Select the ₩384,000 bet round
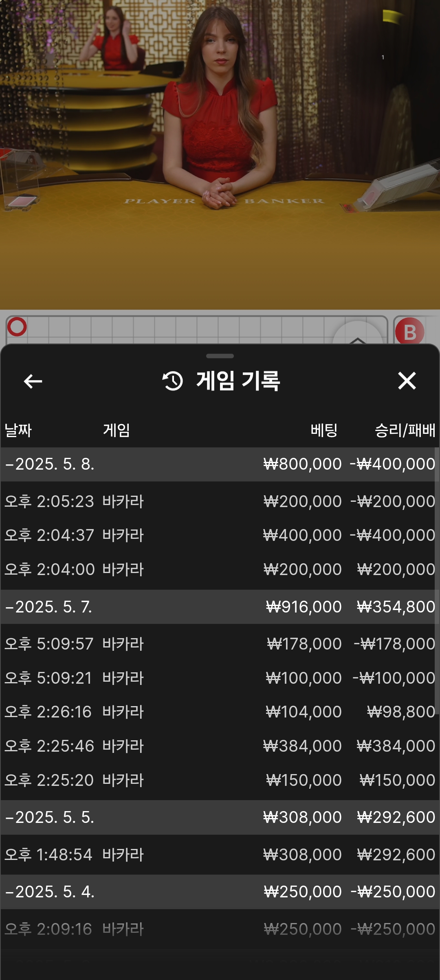This screenshot has height=980, width=440. [220, 746]
